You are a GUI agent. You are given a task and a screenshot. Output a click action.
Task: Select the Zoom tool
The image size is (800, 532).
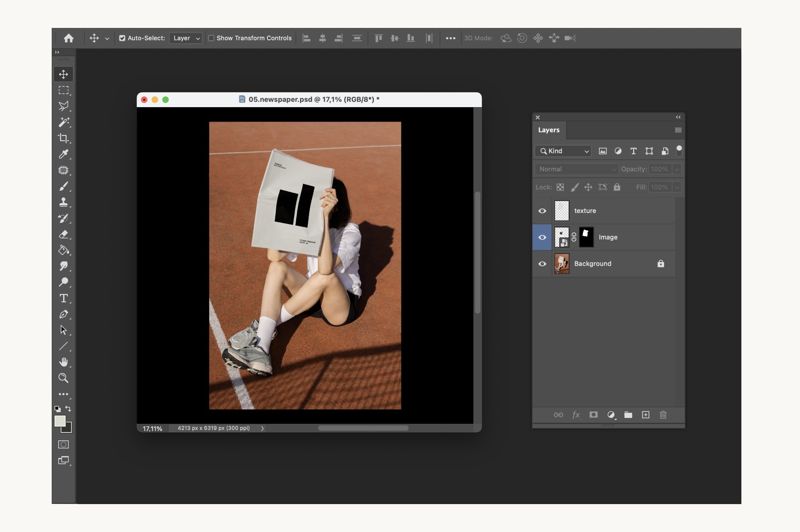[x=63, y=378]
